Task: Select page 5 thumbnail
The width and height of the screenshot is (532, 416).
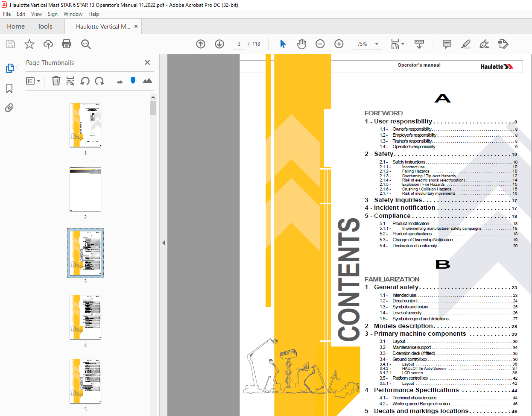Action: pos(85,381)
